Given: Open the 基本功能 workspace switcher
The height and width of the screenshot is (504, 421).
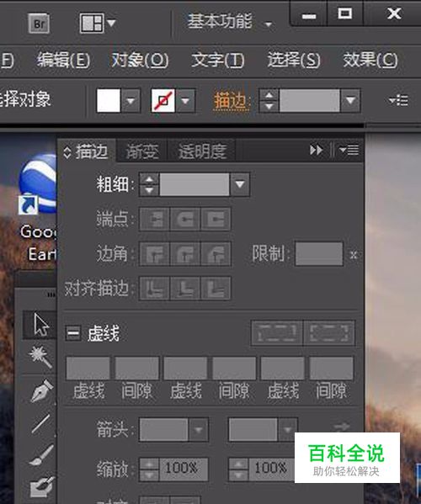Looking at the screenshot, I should (x=230, y=22).
